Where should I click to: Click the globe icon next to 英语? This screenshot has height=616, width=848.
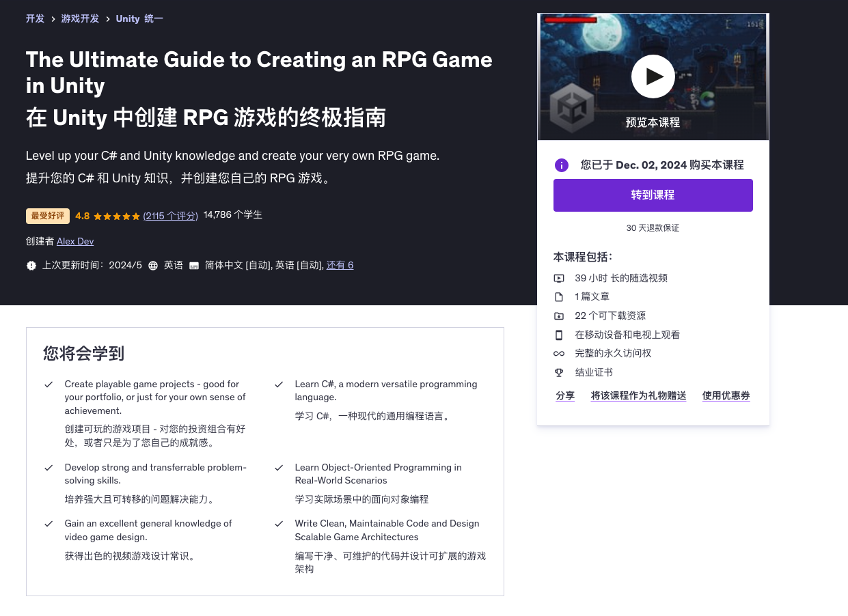click(153, 265)
